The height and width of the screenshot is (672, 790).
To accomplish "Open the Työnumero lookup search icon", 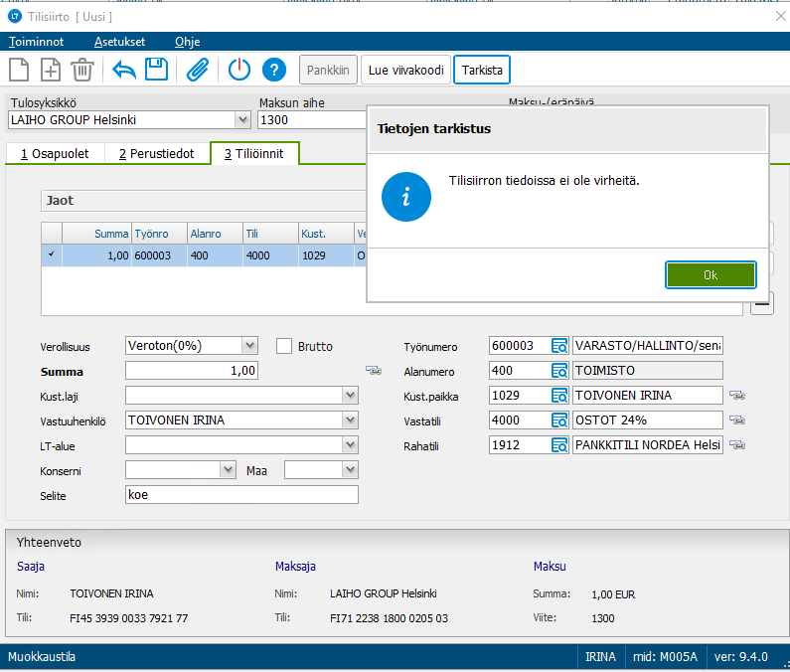I will click(x=559, y=346).
